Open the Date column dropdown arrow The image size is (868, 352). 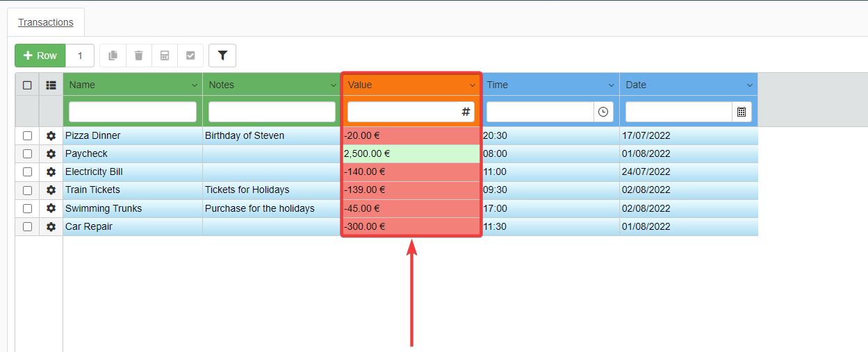pos(750,85)
